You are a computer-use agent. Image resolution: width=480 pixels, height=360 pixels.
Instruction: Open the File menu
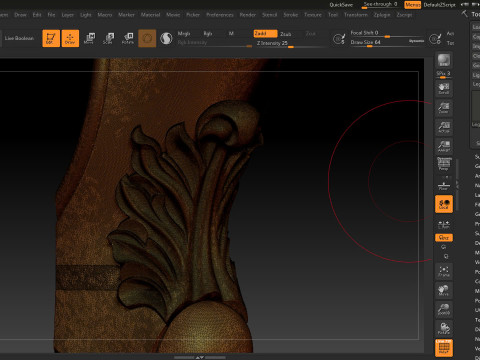click(51, 15)
